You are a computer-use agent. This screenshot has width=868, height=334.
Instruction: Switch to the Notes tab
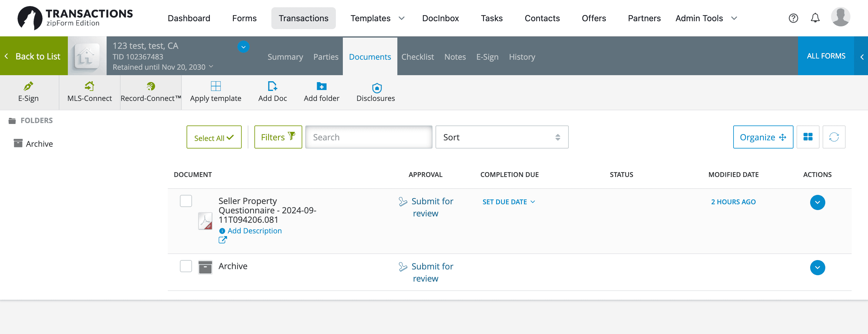455,57
